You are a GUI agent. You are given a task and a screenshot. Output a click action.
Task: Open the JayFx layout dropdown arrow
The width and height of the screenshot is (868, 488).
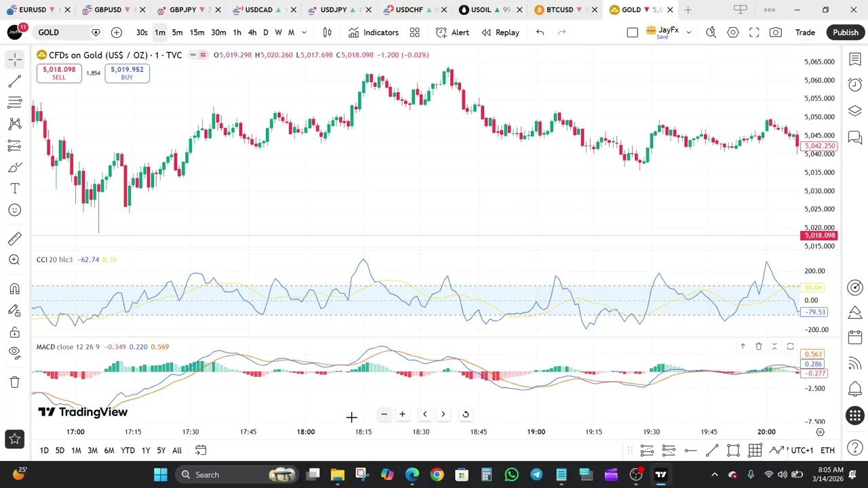click(x=688, y=33)
